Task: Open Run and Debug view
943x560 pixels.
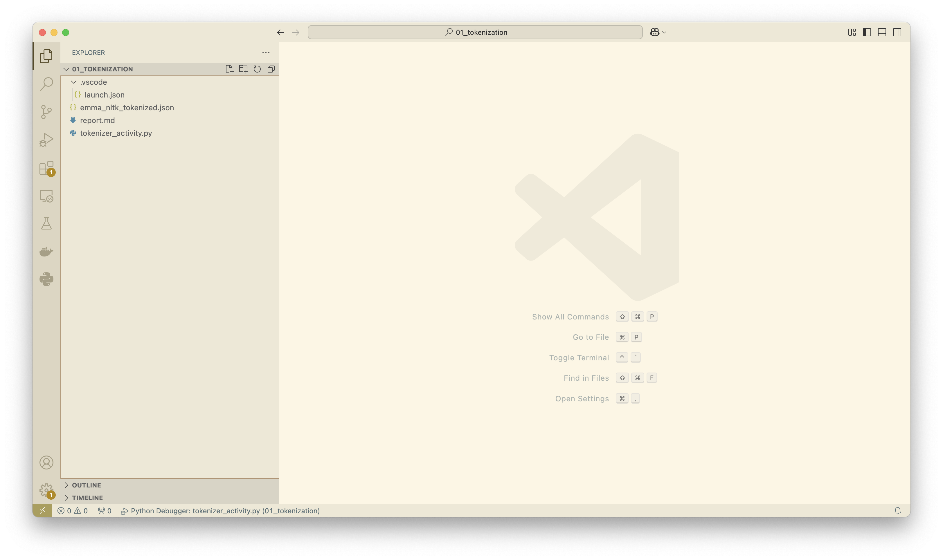Action: click(46, 140)
